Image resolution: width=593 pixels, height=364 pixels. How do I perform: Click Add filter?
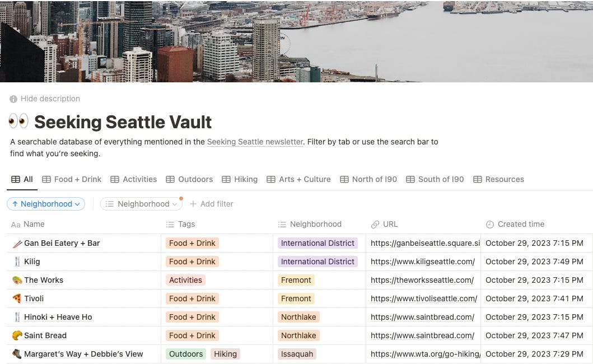pos(211,204)
